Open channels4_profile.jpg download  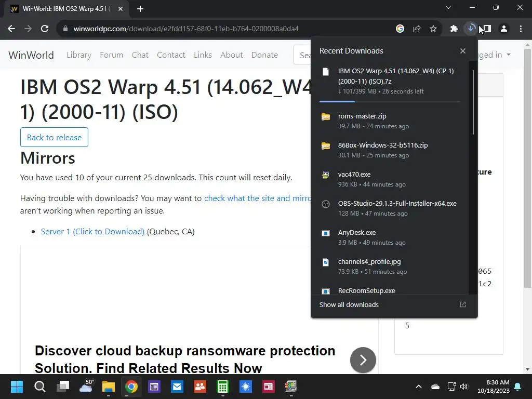click(390, 267)
